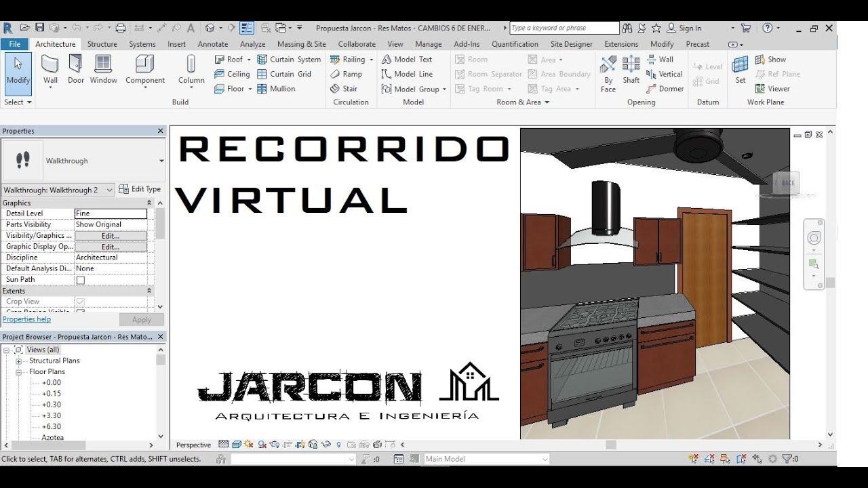Click the filter icon in status bar
This screenshot has height=488, width=868.
pyautogui.click(x=787, y=459)
